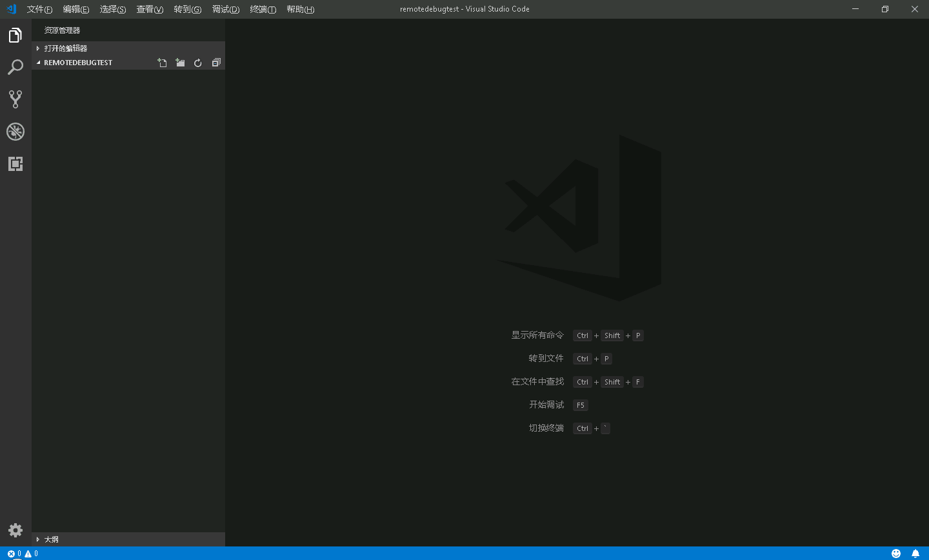Open the Source Control view
Image resolution: width=929 pixels, height=560 pixels.
15,99
